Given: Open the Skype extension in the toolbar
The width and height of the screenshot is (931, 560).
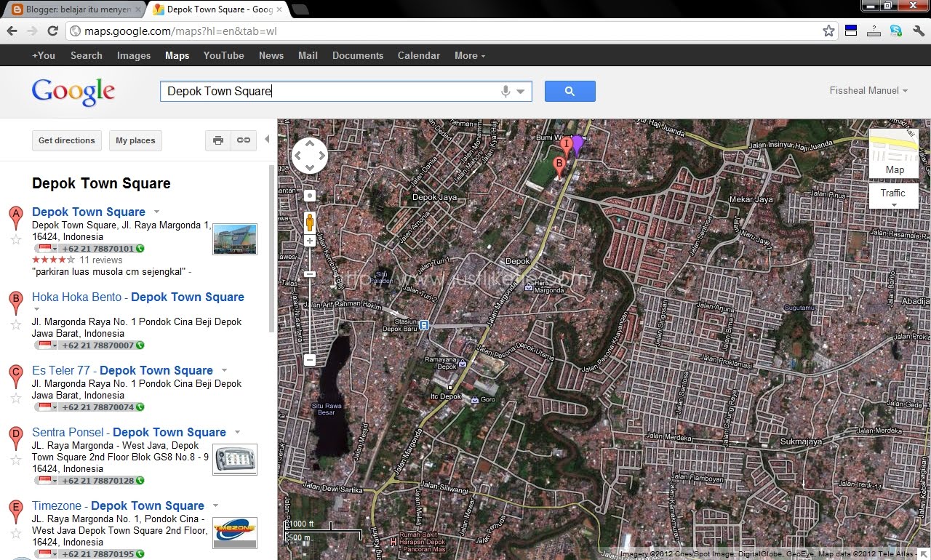Looking at the screenshot, I should 896,31.
